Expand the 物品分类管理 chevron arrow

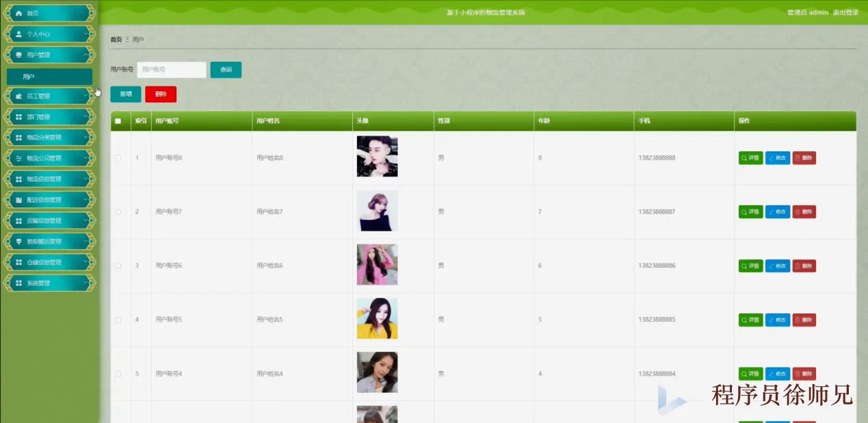(86, 138)
